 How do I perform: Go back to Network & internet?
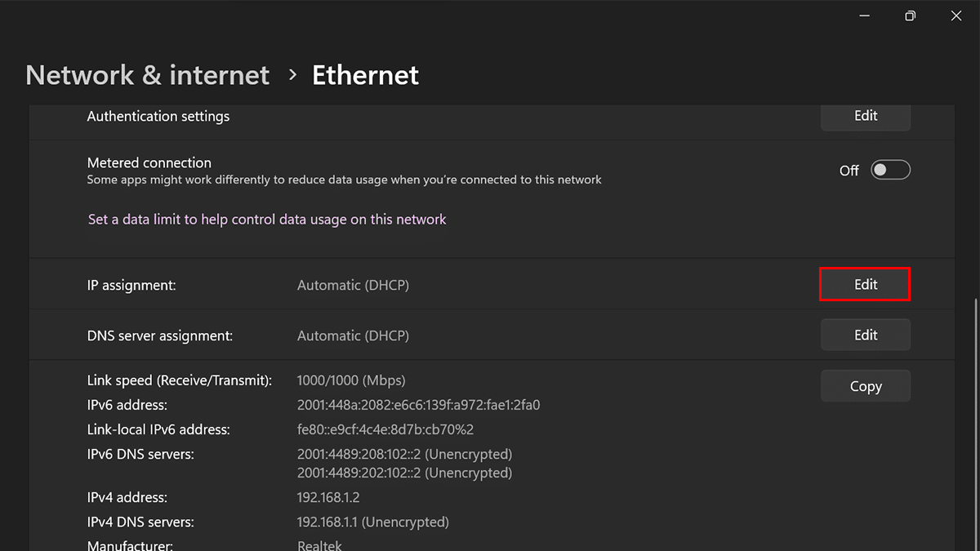147,74
